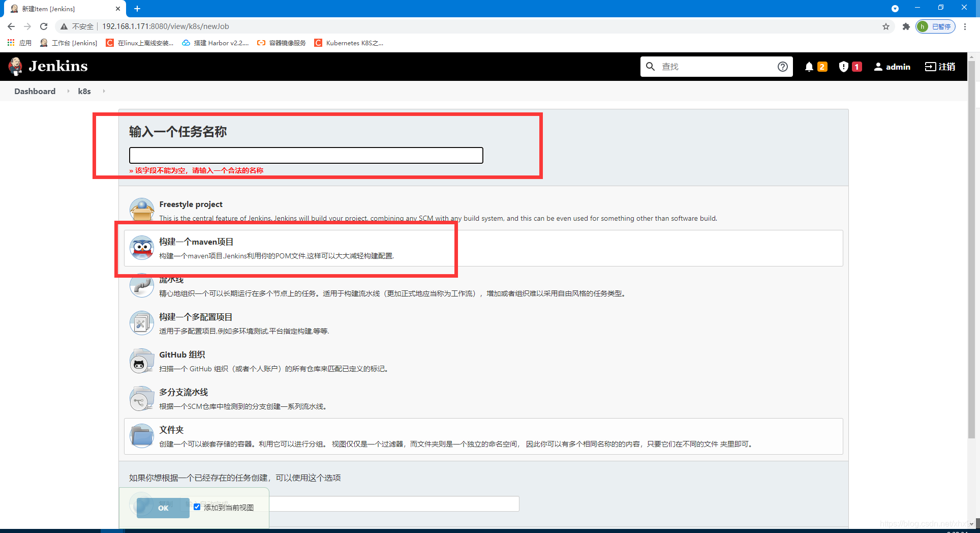
Task: Open 搭建 Harbor v2.2 bookmark
Action: (216, 43)
